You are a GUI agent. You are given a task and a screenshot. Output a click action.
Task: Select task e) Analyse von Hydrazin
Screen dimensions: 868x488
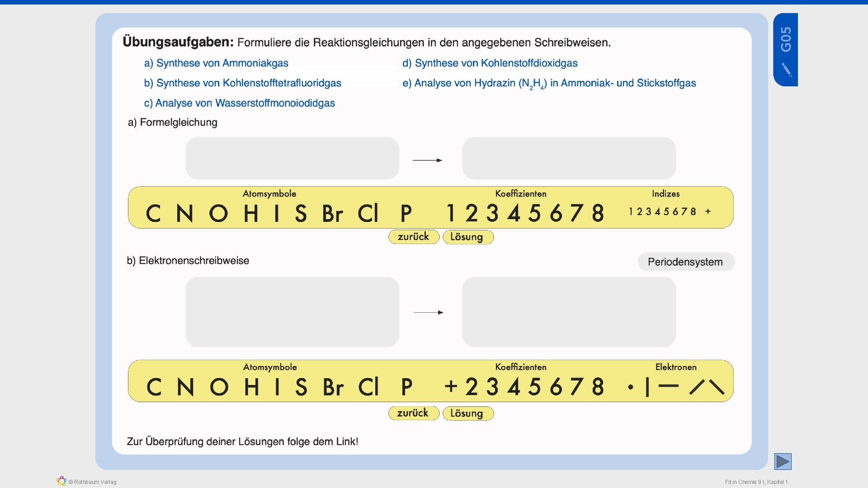[549, 83]
